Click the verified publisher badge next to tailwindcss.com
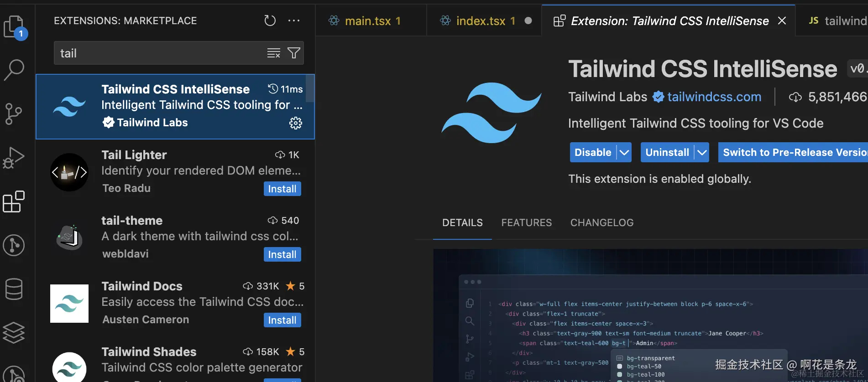Image resolution: width=868 pixels, height=382 pixels. tap(658, 97)
